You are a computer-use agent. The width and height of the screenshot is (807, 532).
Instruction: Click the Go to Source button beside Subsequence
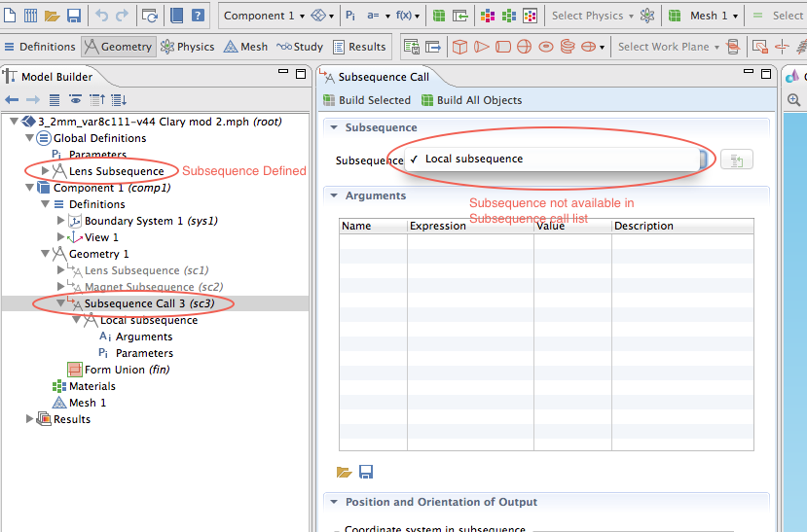point(737,160)
